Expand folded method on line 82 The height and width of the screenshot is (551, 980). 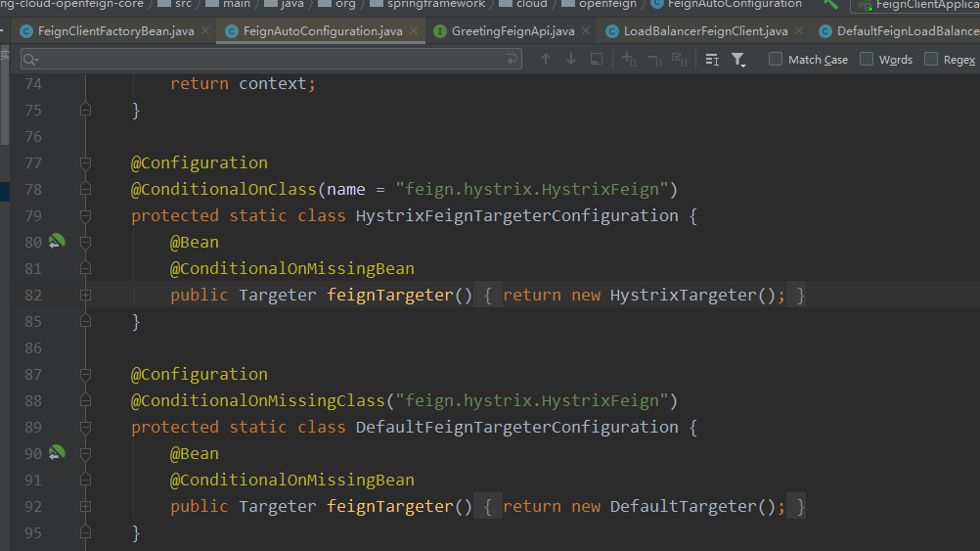pos(86,295)
